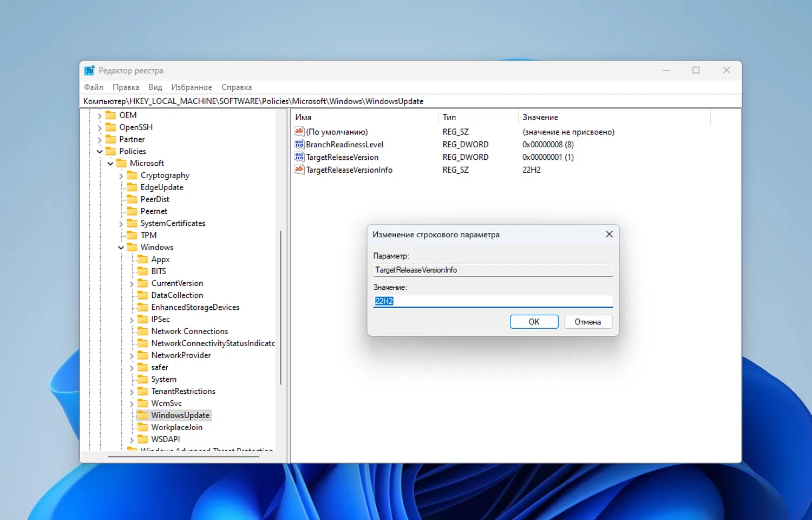Screen dimensions: 812x520
Task: Select the BITS folder icon
Action: 143,271
